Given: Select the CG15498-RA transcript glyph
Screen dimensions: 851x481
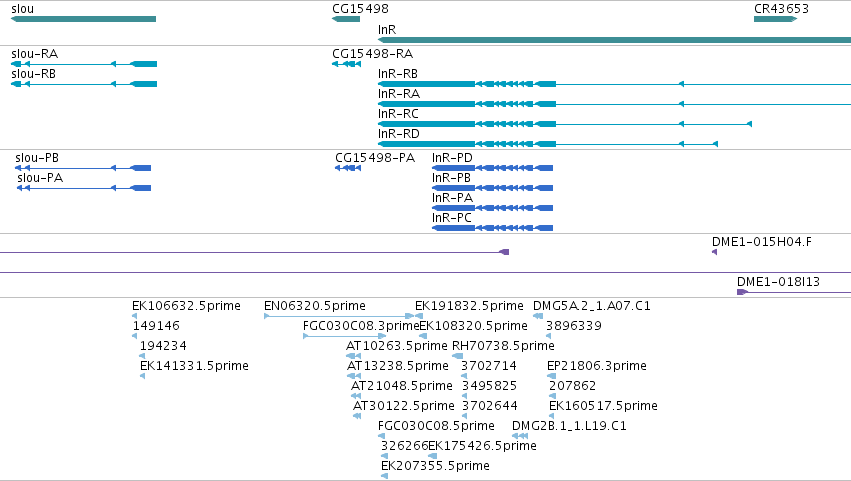Looking at the screenshot, I should 346,64.
